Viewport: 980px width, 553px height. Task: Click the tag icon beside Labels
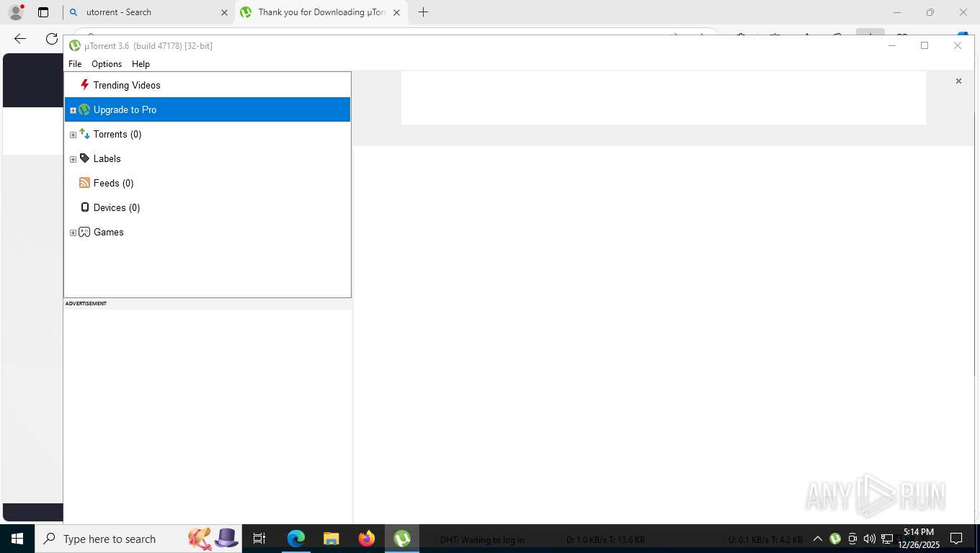(x=84, y=158)
